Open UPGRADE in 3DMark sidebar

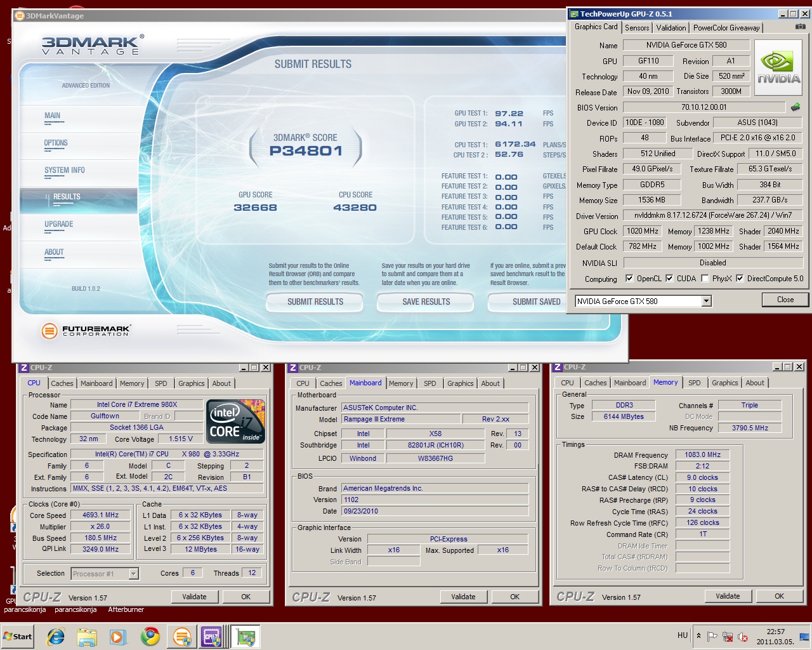point(59,224)
